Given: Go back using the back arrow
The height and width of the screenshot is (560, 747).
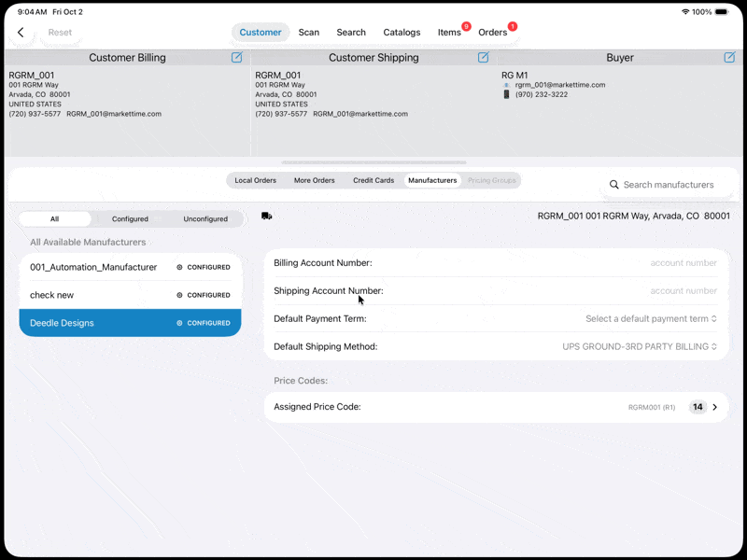Looking at the screenshot, I should (21, 33).
